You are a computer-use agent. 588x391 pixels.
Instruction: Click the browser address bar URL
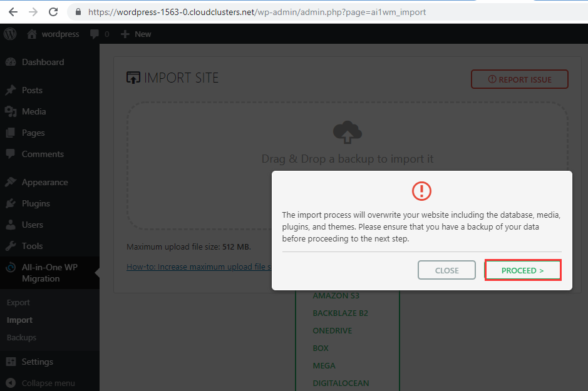[257, 12]
